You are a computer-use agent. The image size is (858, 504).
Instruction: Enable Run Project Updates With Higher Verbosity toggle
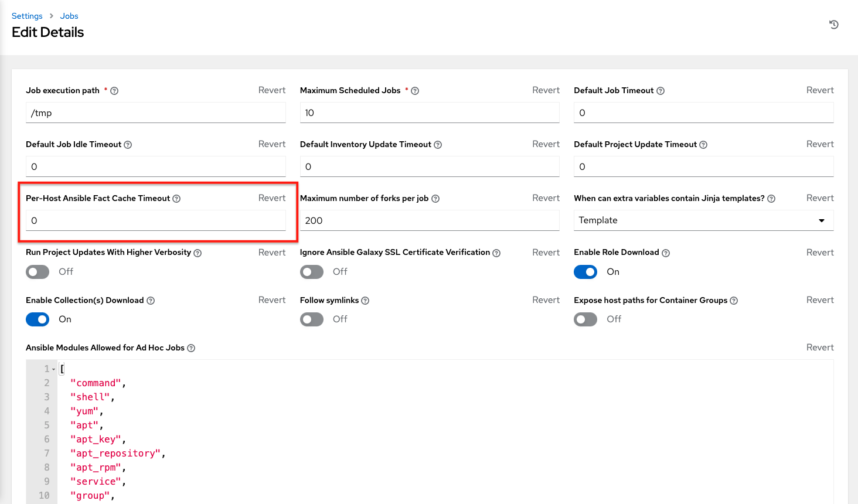point(38,272)
